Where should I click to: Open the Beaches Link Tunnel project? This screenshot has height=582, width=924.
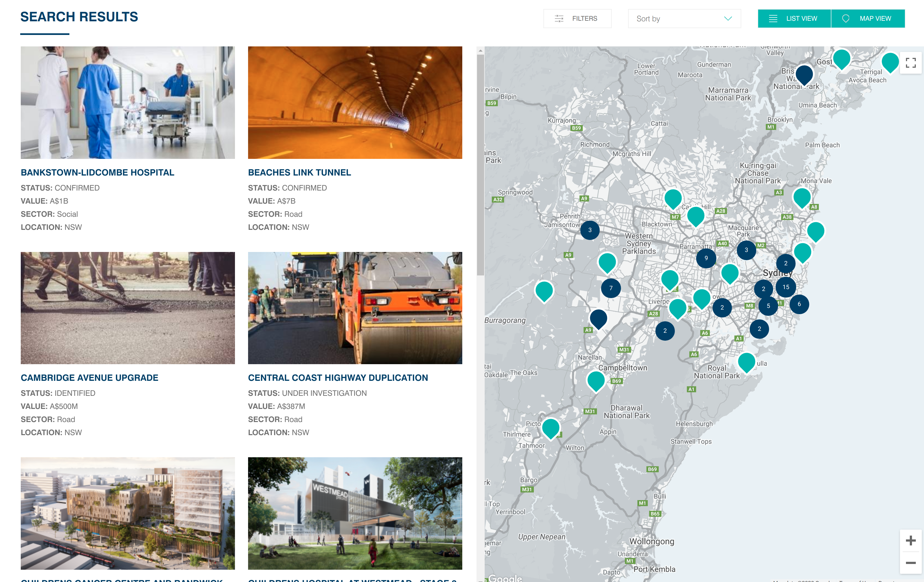point(299,173)
